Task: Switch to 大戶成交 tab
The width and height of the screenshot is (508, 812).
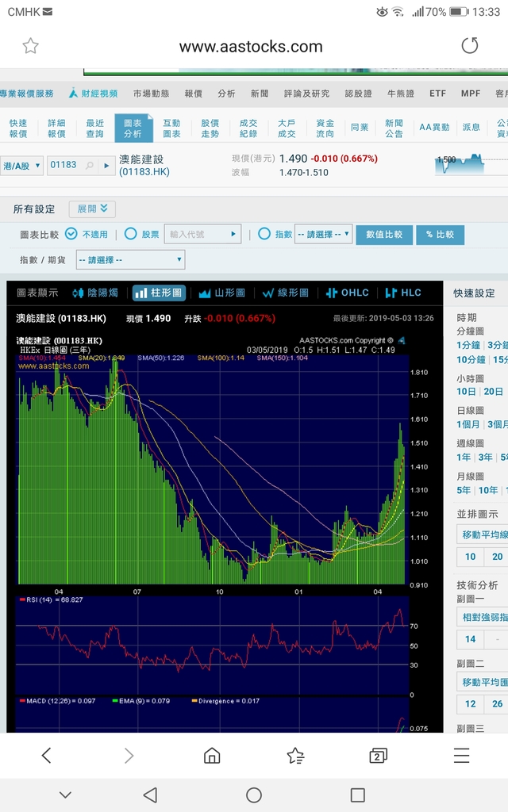Action: 287,128
